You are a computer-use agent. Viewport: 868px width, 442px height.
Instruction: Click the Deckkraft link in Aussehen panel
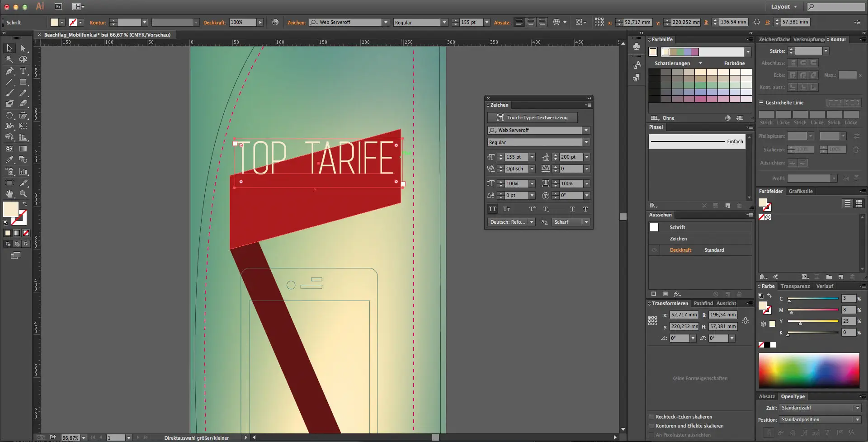point(681,250)
